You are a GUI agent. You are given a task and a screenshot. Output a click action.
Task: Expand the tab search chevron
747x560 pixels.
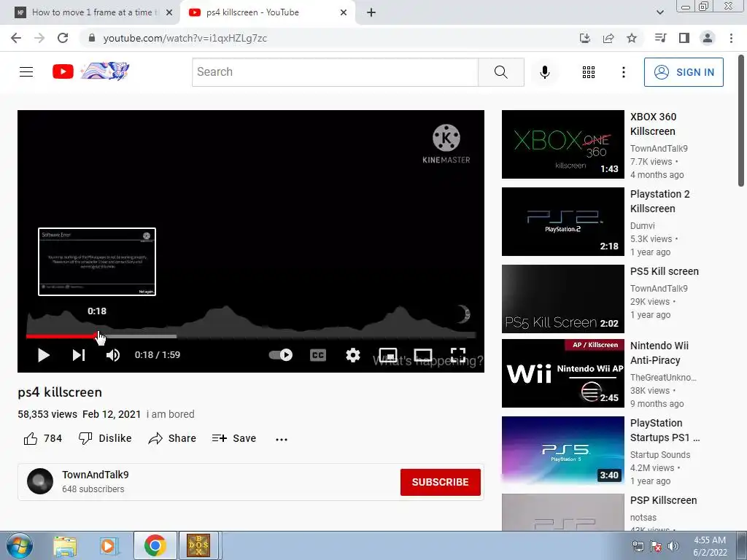(x=659, y=12)
